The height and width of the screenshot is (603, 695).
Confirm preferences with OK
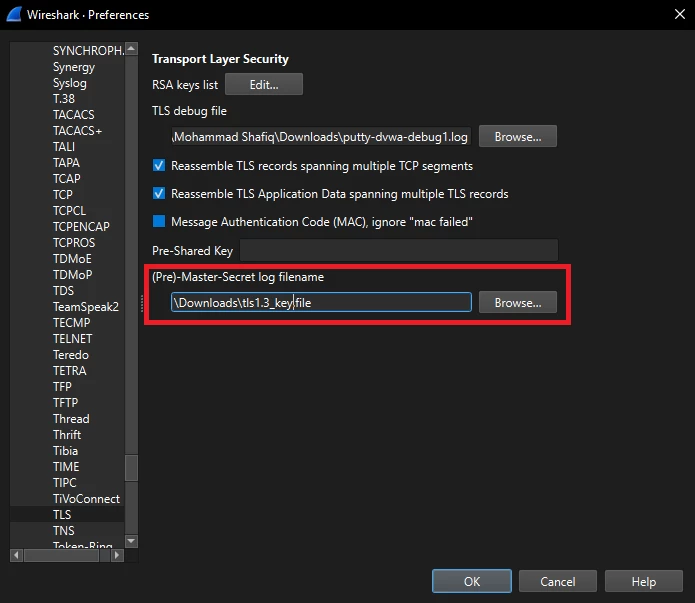click(x=472, y=581)
